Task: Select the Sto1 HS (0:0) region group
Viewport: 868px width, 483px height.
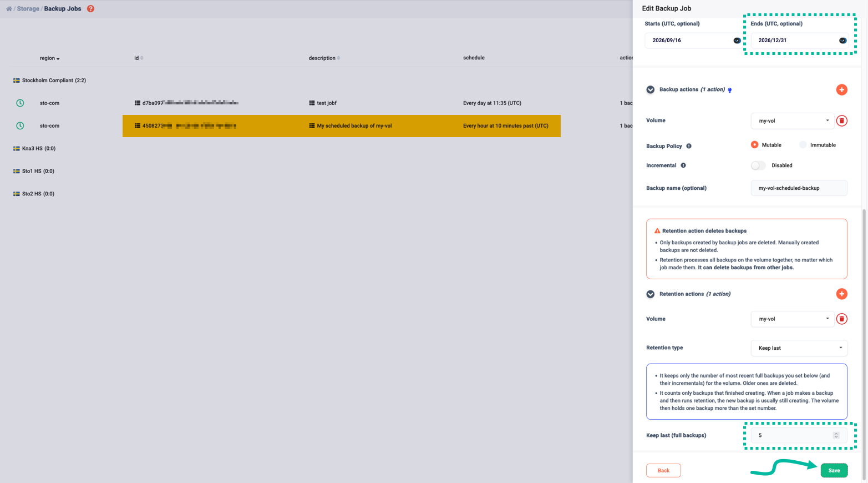Action: tap(33, 172)
